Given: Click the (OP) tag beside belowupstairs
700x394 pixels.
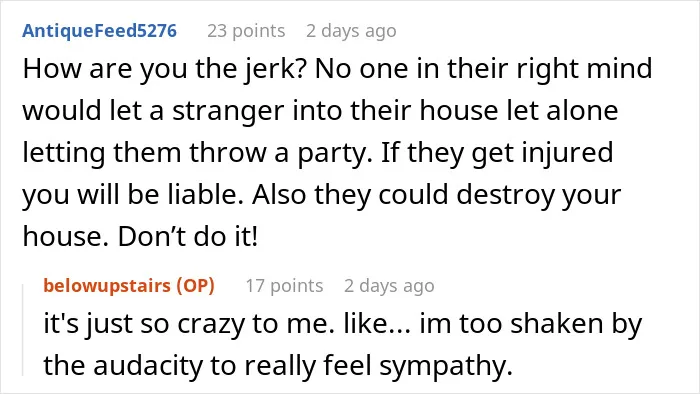Looking at the screenshot, I should click(196, 286).
